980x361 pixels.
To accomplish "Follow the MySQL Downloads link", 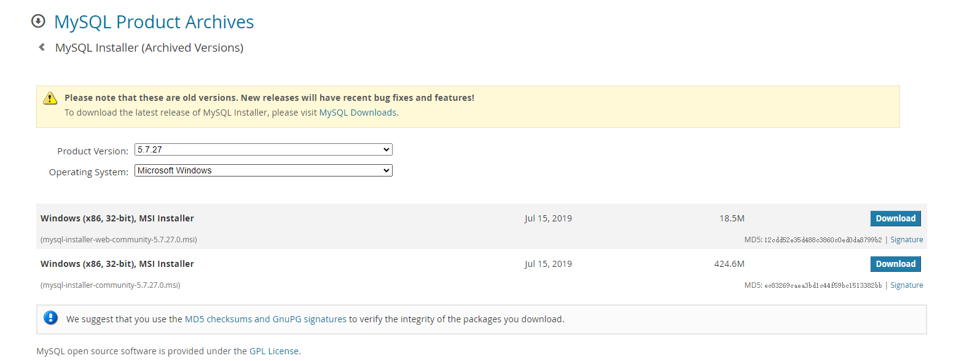I will [x=358, y=113].
